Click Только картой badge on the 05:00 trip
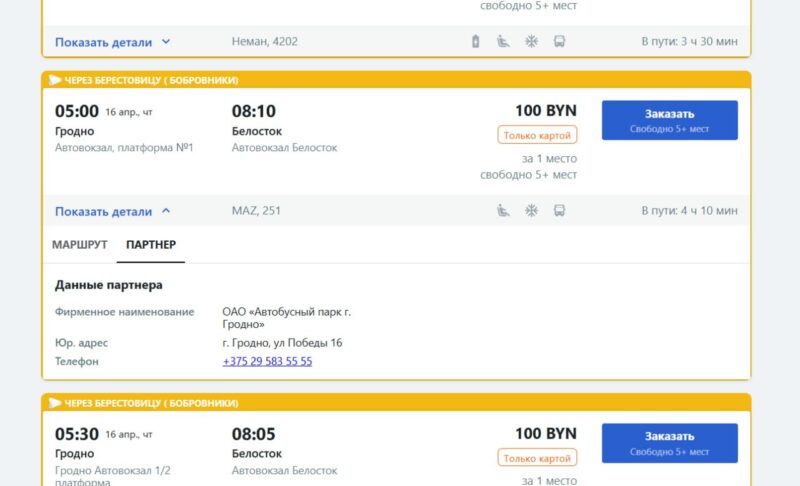 [537, 135]
